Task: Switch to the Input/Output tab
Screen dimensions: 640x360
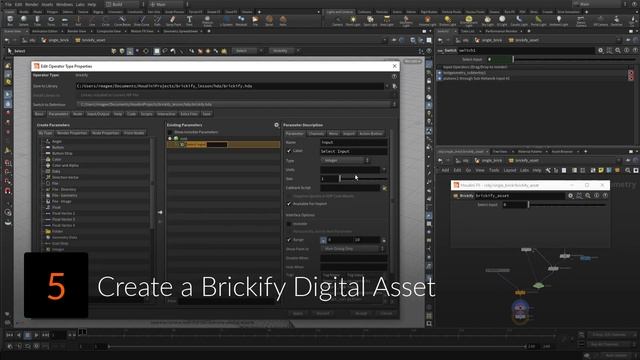Action: click(98, 114)
